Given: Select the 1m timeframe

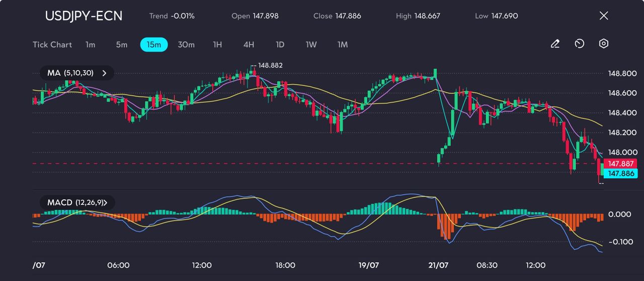Looking at the screenshot, I should (90, 45).
